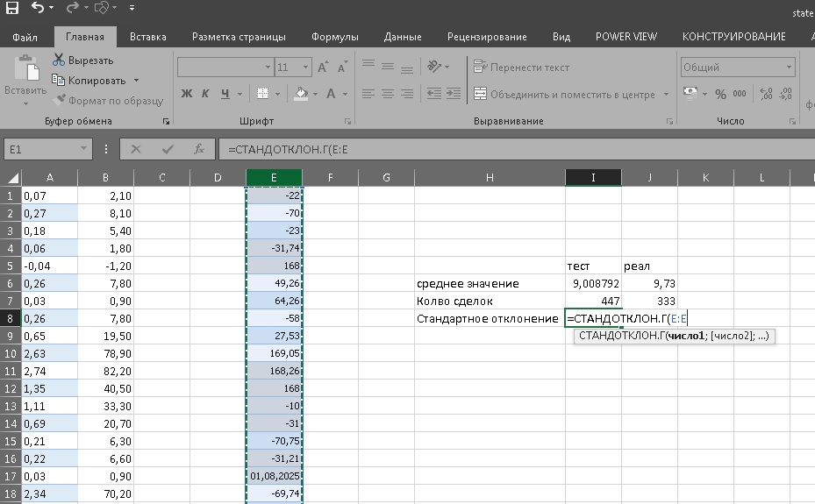
Task: Toggle bold Ж formatting
Action: pos(187,94)
